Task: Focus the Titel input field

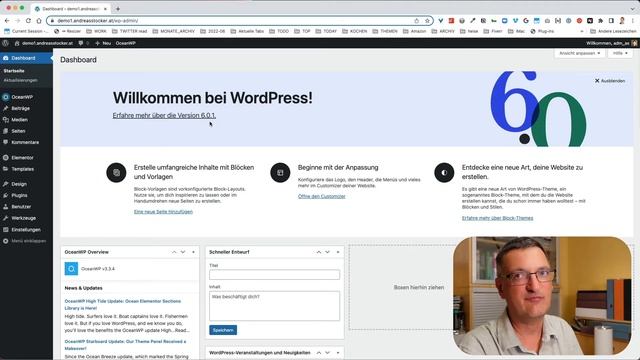Action: pyautogui.click(x=274, y=275)
